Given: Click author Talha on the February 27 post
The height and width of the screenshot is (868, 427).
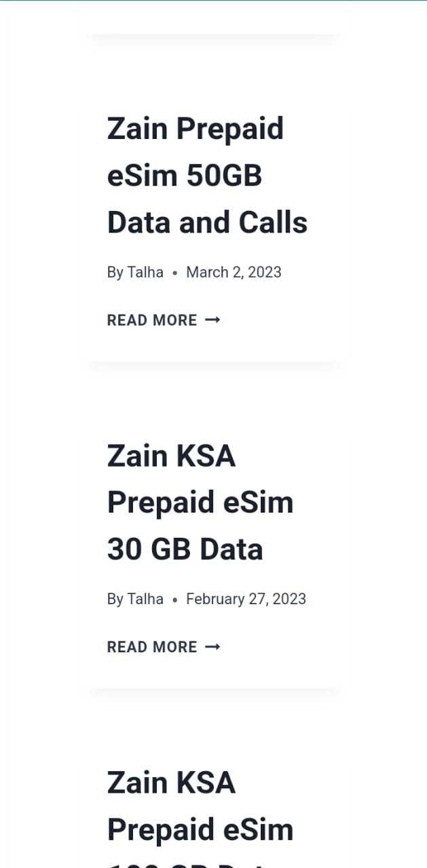Looking at the screenshot, I should point(145,599).
